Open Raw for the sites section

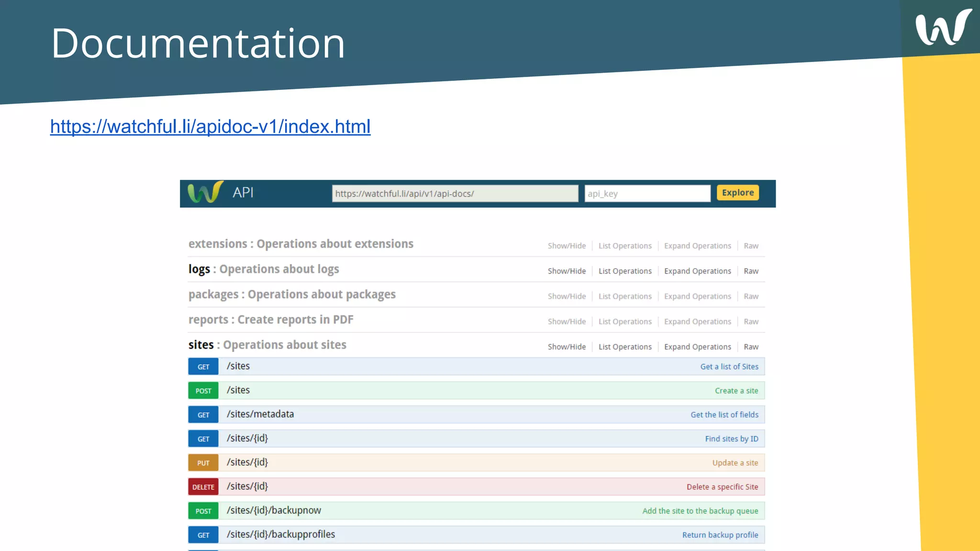point(751,347)
